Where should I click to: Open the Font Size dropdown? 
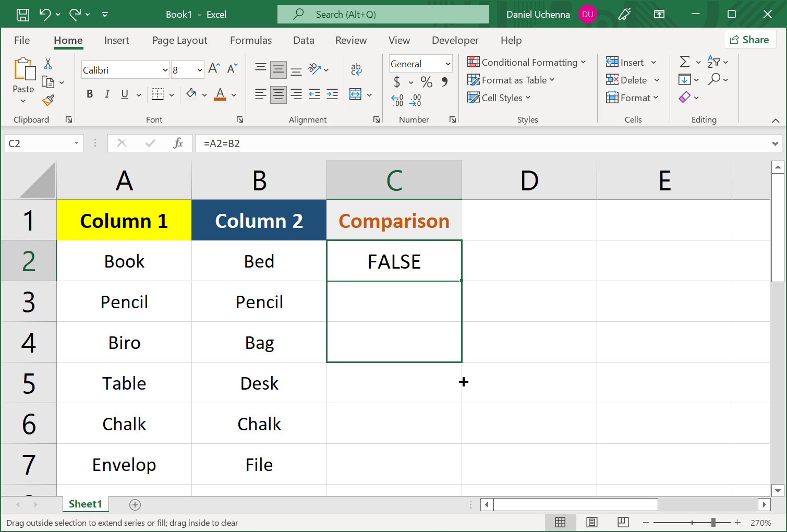pos(199,69)
